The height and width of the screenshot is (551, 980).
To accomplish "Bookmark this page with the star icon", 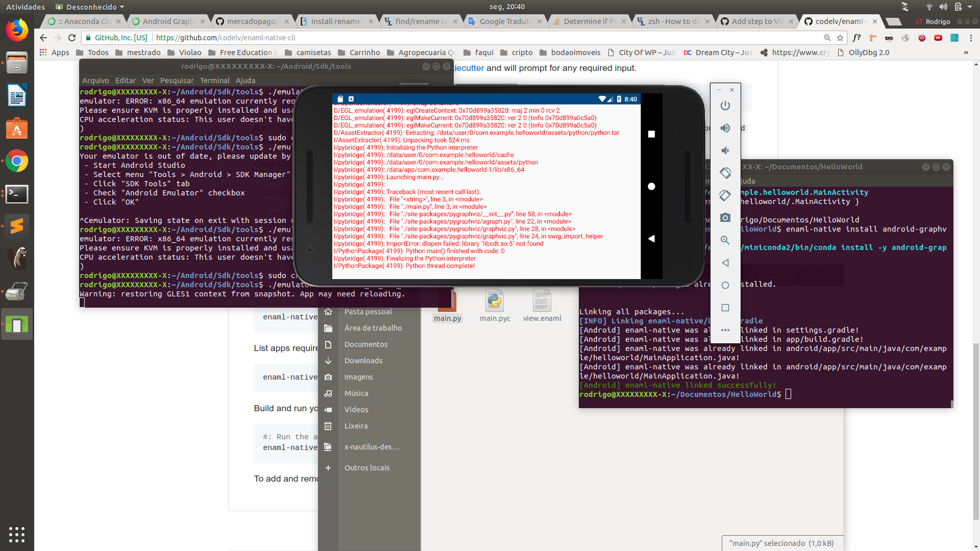I will (840, 38).
